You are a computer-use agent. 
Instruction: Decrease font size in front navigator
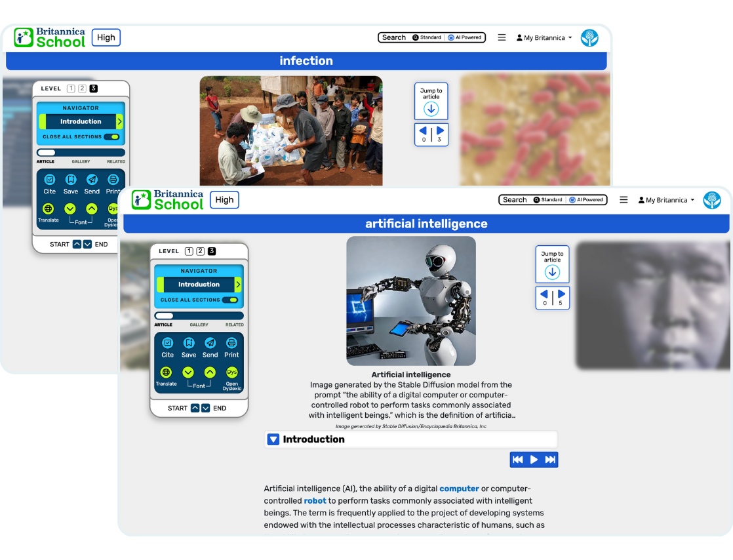(188, 372)
